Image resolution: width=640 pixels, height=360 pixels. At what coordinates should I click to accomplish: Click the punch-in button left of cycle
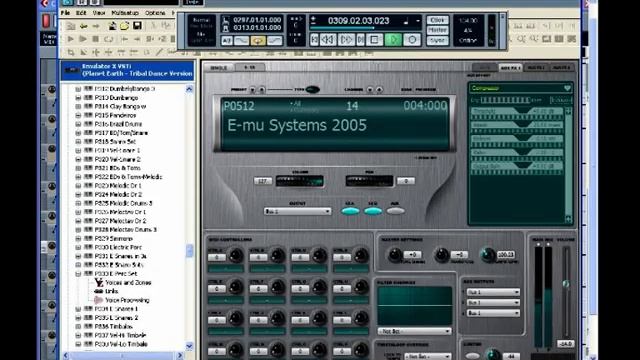click(241, 40)
